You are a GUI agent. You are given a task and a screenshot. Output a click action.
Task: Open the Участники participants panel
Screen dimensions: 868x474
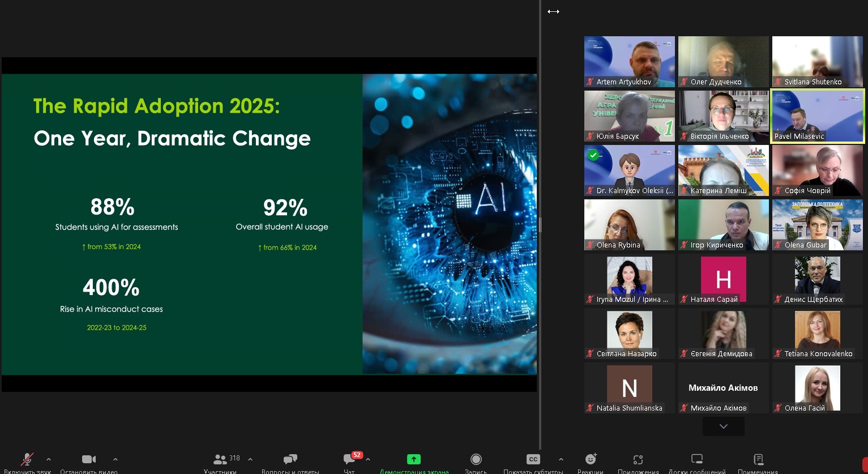[x=221, y=459]
